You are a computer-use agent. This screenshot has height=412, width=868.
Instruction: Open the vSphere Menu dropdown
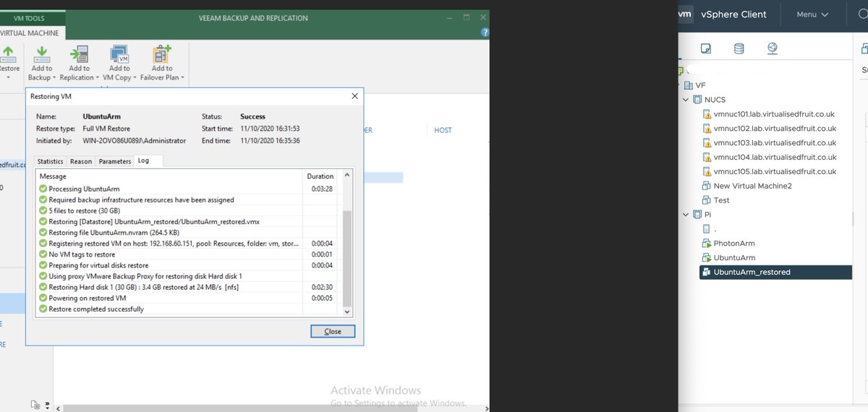pyautogui.click(x=812, y=14)
